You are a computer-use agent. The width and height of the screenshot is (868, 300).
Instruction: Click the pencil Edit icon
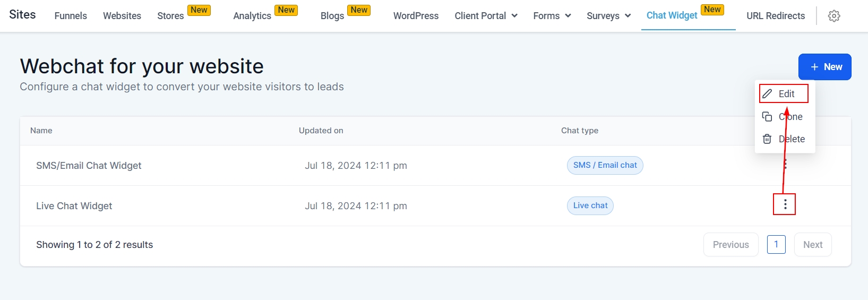point(767,94)
